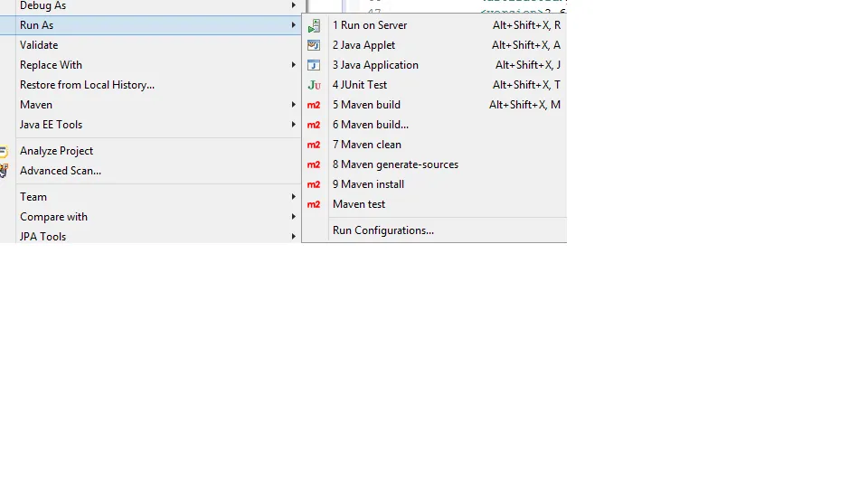Viewport: 868px width, 488px height.
Task: Expand the Run As submenu arrow
Action: pos(293,25)
